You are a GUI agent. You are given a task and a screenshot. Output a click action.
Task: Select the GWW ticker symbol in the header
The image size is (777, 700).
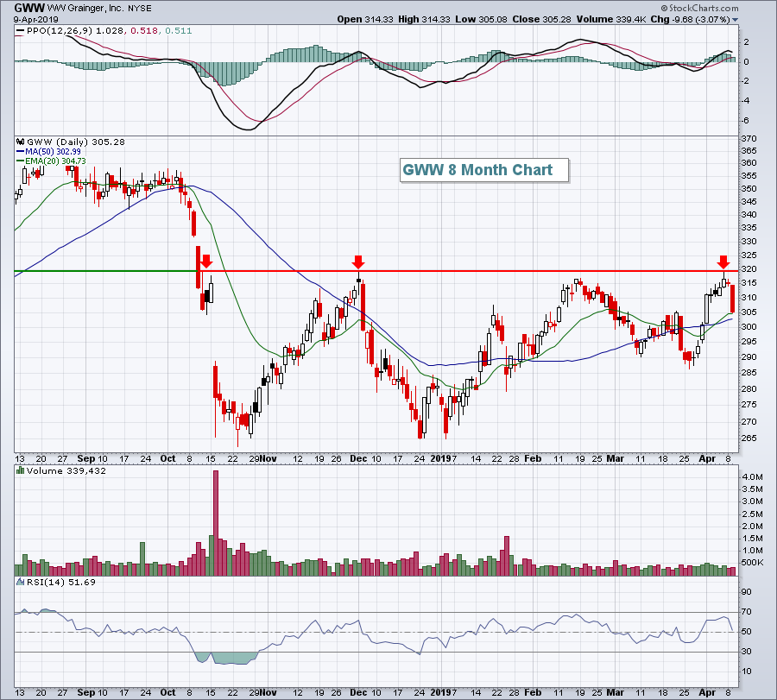[x=29, y=8]
